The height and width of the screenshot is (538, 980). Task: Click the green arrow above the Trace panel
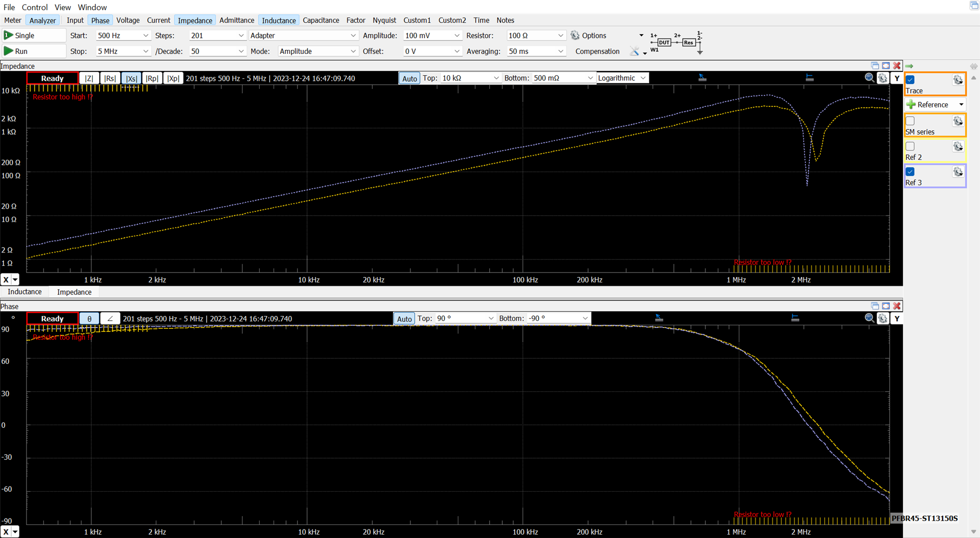(x=909, y=66)
